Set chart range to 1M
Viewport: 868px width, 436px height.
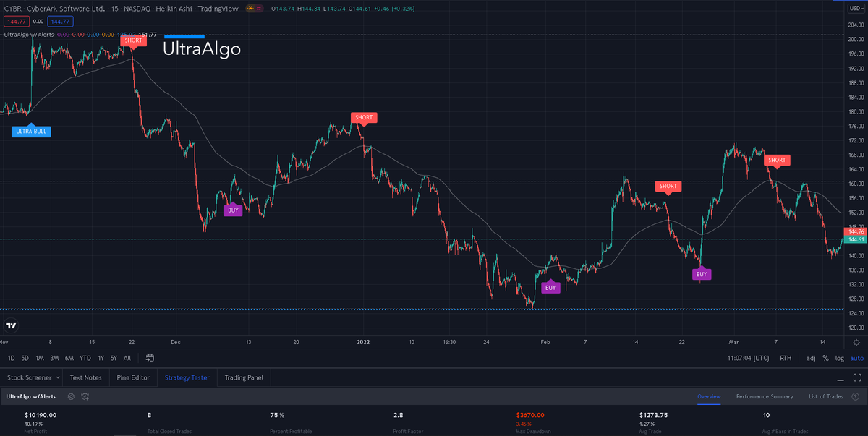pos(40,358)
